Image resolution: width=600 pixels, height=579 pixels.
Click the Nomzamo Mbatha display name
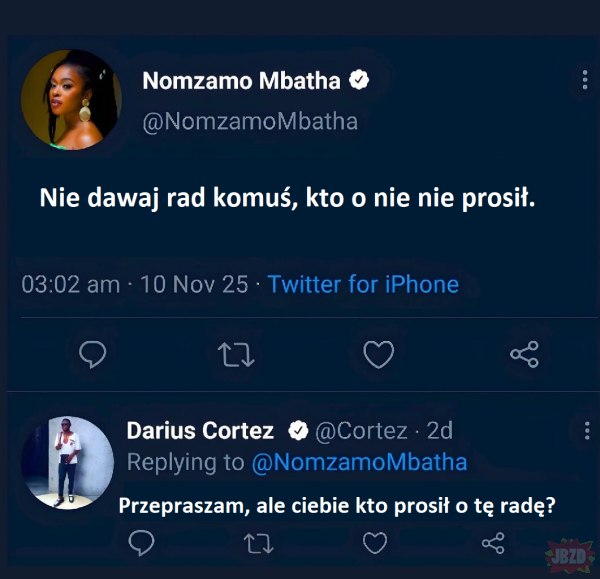[x=242, y=80]
